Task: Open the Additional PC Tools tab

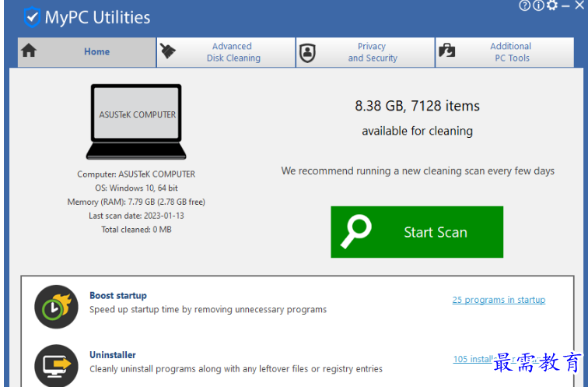Action: [x=505, y=52]
